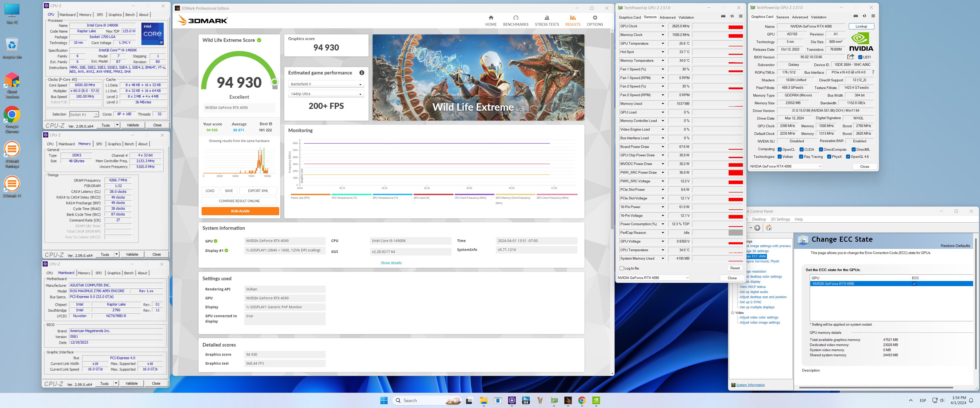Screen dimensions: 980x408
Task: Open the 3D Settings menu in NVIDIA Control Panel
Action: click(780, 219)
